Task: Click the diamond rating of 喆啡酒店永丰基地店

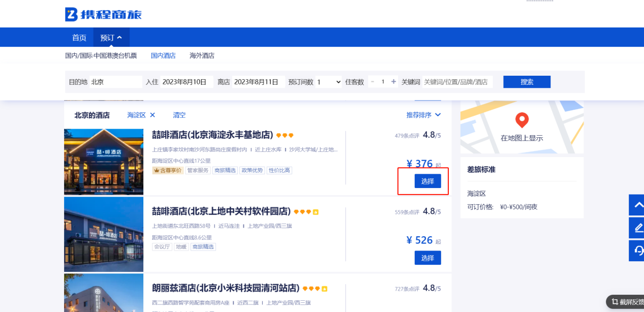Action: pos(285,136)
